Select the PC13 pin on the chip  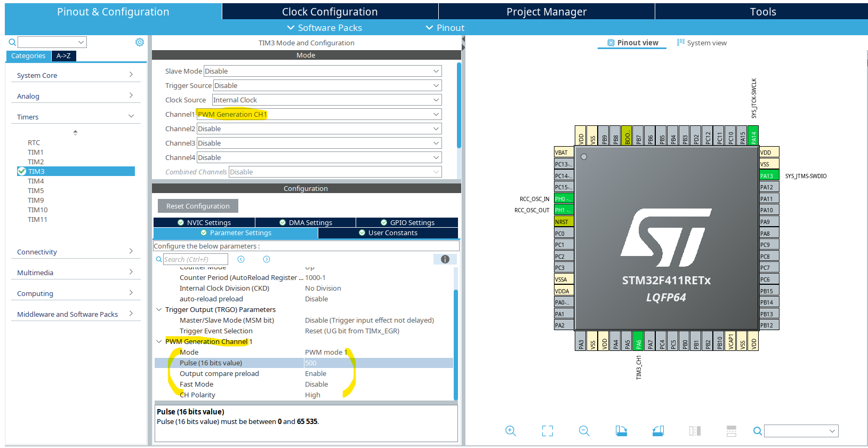(564, 164)
